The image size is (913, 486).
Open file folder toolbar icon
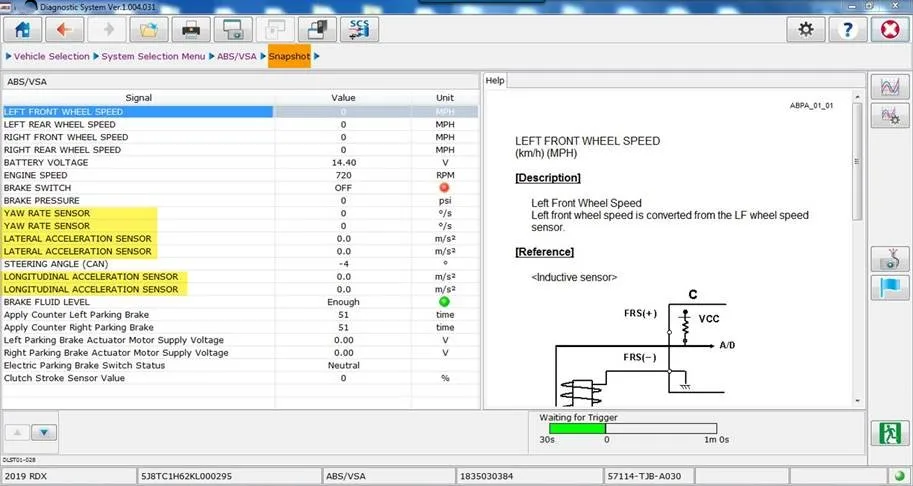(149, 29)
